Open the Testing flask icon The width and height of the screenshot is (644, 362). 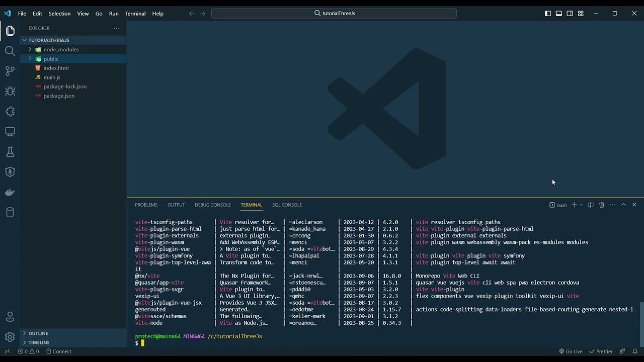[x=10, y=151]
